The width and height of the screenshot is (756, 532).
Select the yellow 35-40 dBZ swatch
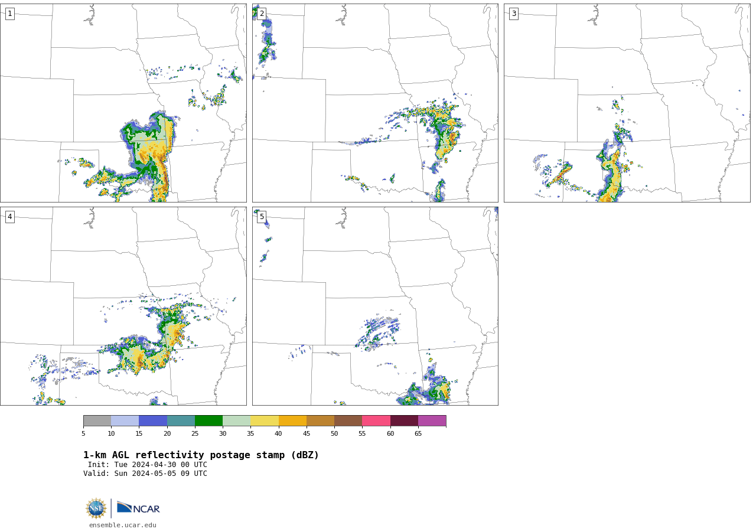[265, 421]
